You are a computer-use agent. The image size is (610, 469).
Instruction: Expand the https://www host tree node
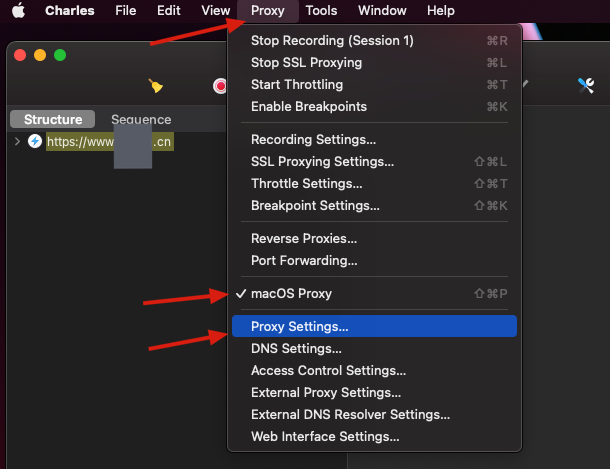tap(17, 141)
